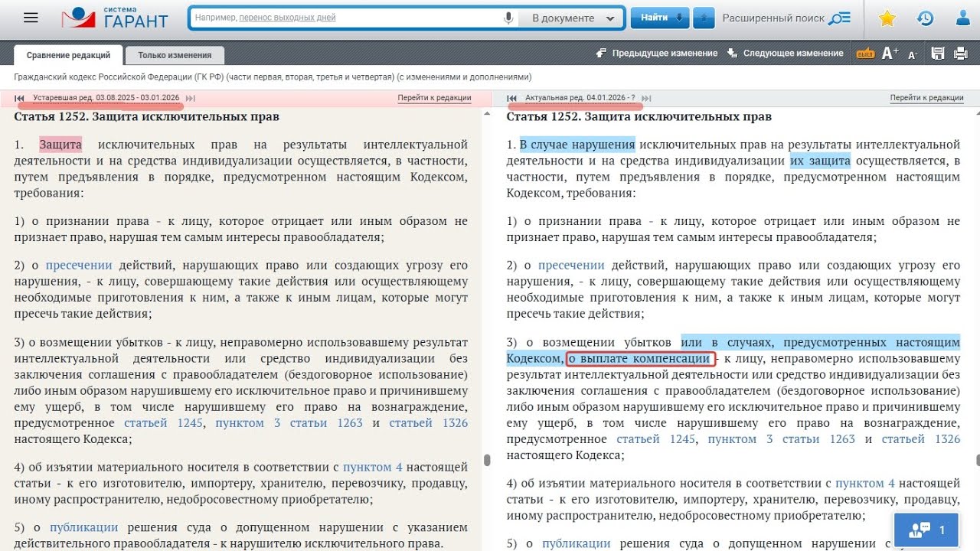980x551 pixels.
Task: Click highlighted word 'Защита' in left pane
Action: [x=60, y=145]
